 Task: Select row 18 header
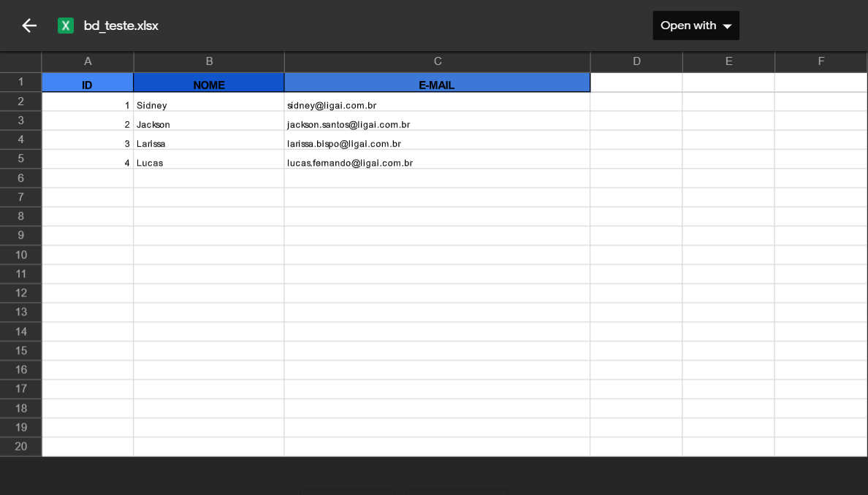pos(20,408)
